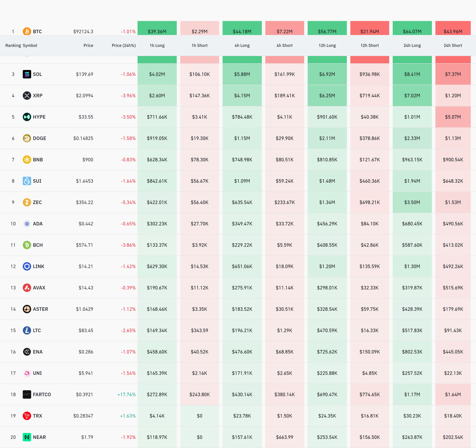Sort by the Ranking column header
The image size is (476, 448).
point(13,45)
